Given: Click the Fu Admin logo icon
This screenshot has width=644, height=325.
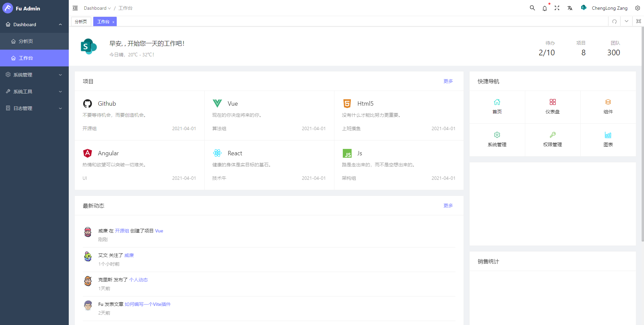Looking at the screenshot, I should coord(7,8).
